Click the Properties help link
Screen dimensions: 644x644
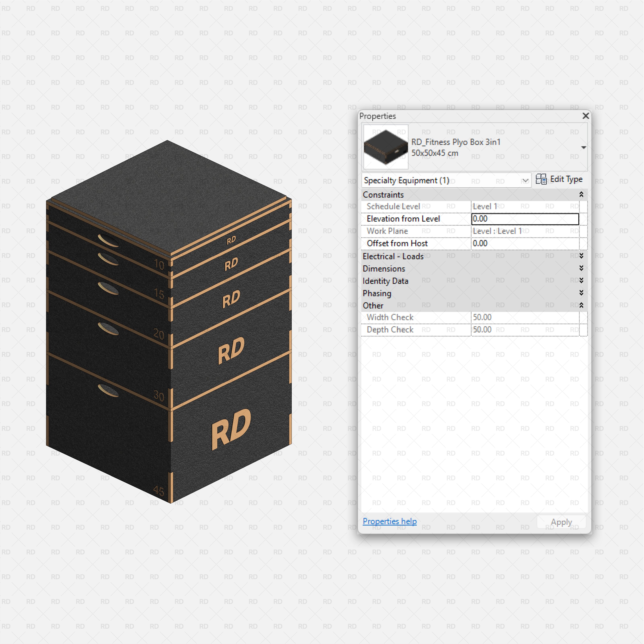[389, 521]
